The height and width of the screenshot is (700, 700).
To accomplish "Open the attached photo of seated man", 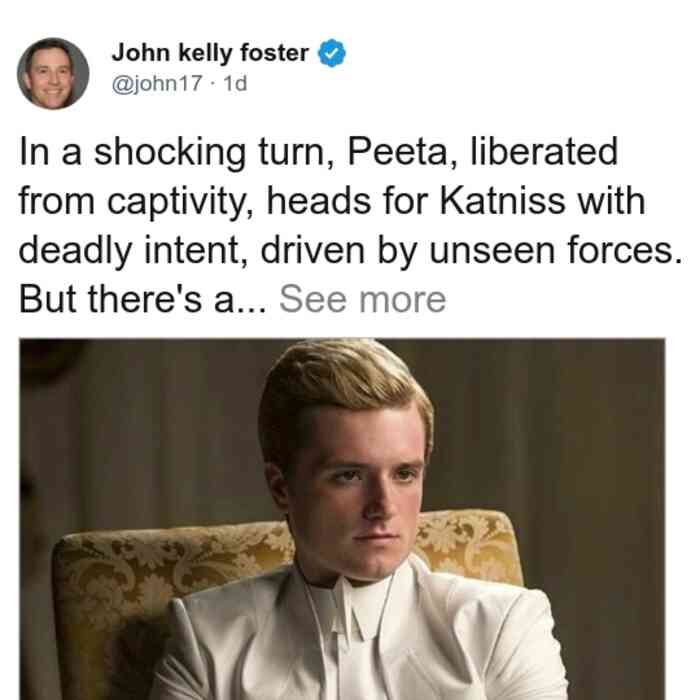I will pyautogui.click(x=342, y=519).
